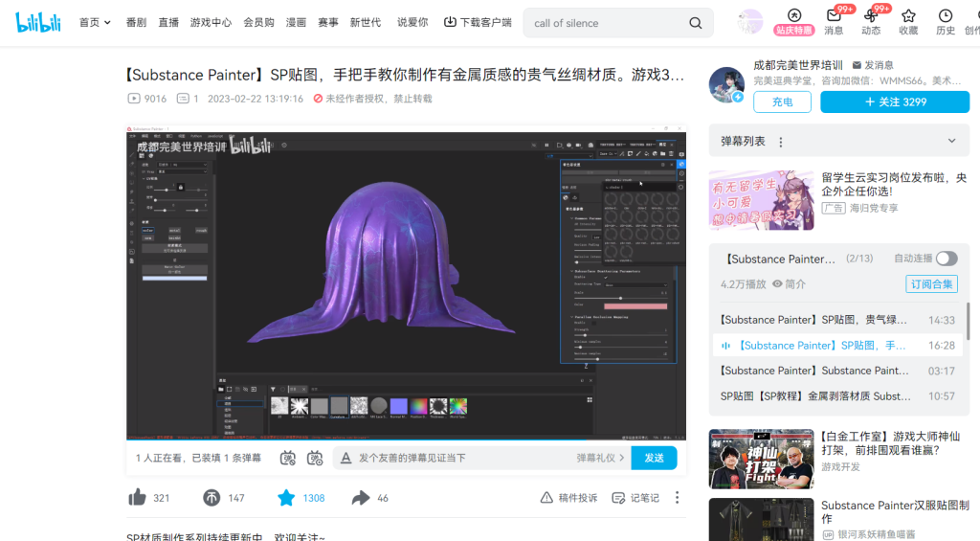Click 发消息 envelope link
This screenshot has width=980, height=541.
click(x=873, y=65)
